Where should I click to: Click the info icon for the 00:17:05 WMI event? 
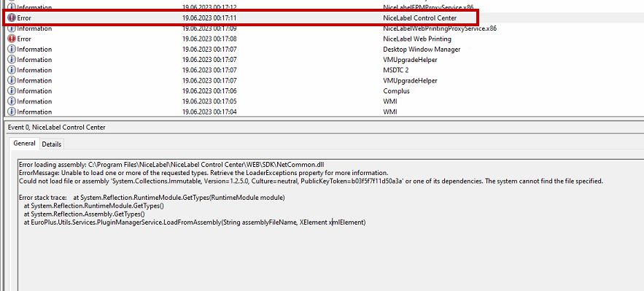(x=12, y=101)
